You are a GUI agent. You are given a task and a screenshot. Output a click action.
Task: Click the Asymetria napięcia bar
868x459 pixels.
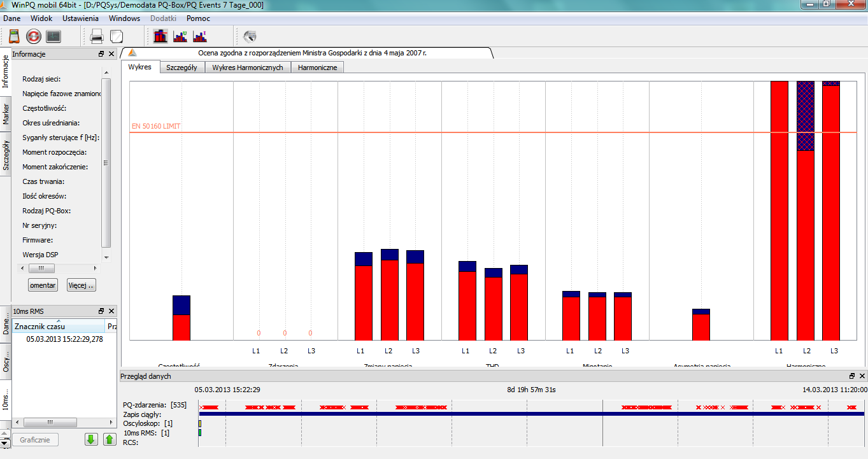point(701,325)
